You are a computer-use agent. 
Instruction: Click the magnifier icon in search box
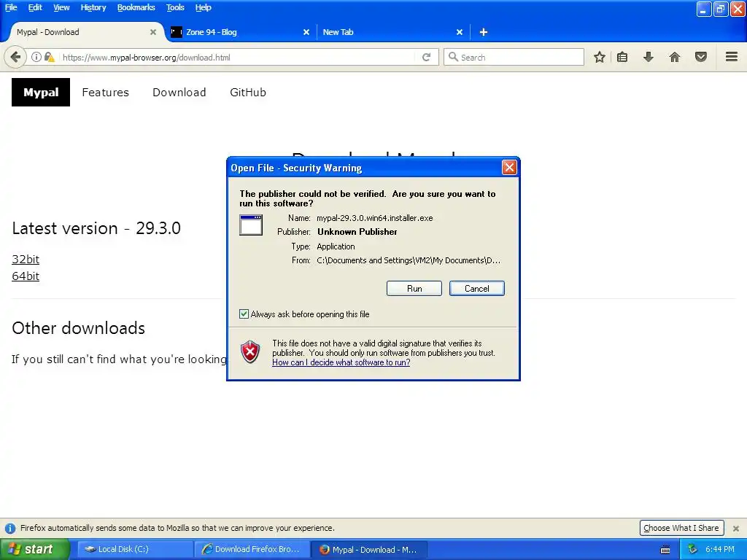(x=453, y=57)
